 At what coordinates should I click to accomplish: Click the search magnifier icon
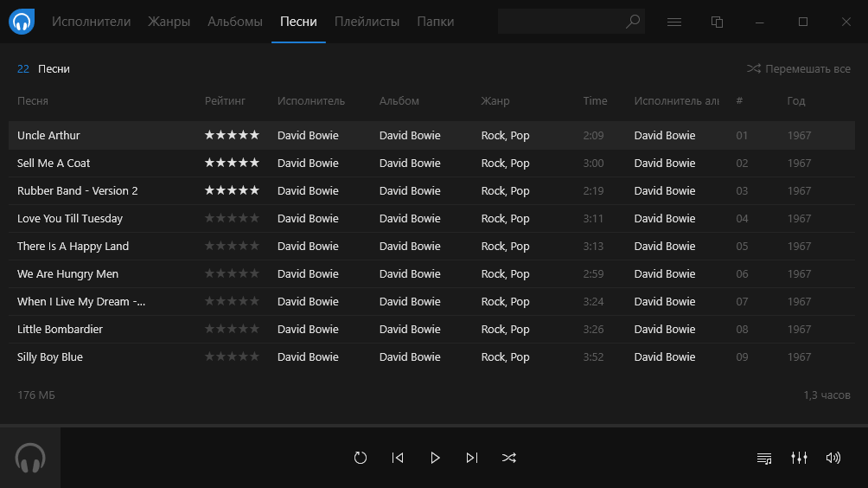click(632, 22)
